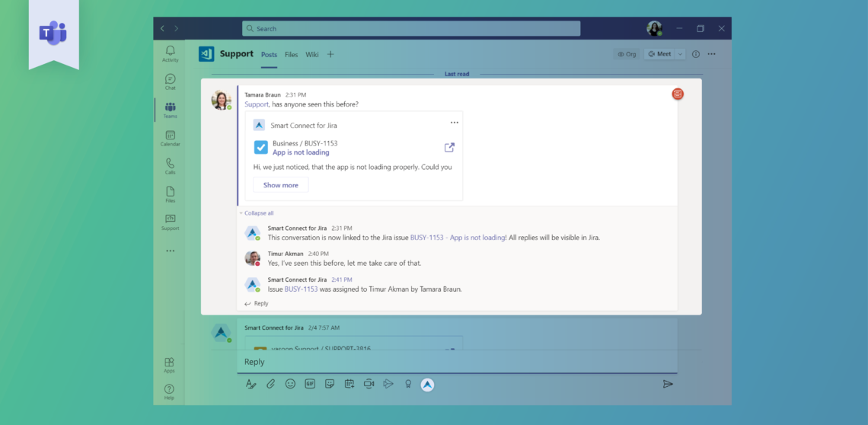Toggle the Org visibility button
This screenshot has width=868, height=425.
tap(627, 54)
